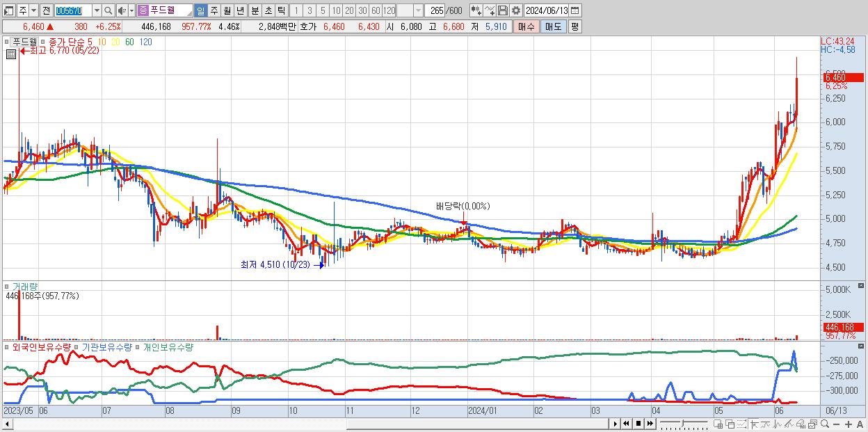Viewport: 868px width, 432px height.
Task: Click the line-chart icon beside the trend line tool
Action: click(x=778, y=424)
